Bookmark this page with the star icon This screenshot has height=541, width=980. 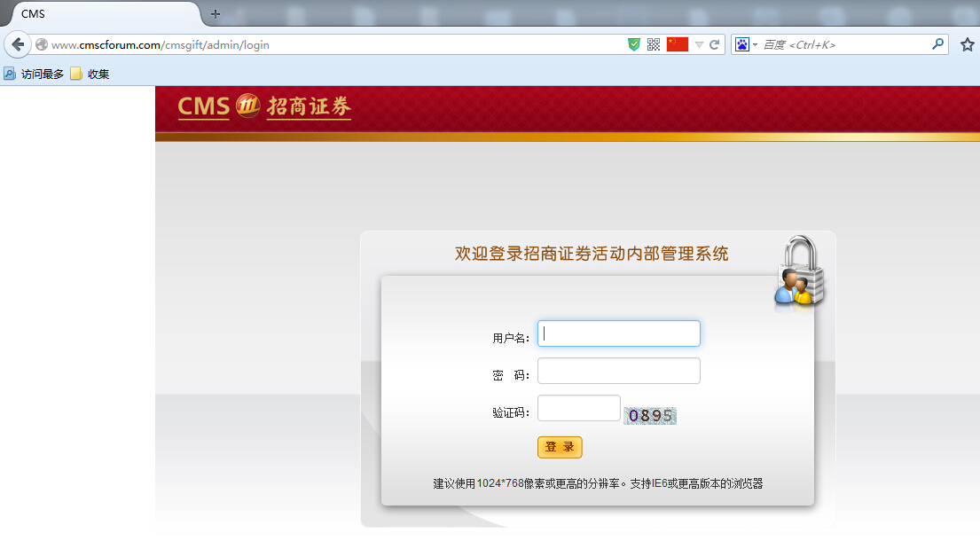coord(968,45)
